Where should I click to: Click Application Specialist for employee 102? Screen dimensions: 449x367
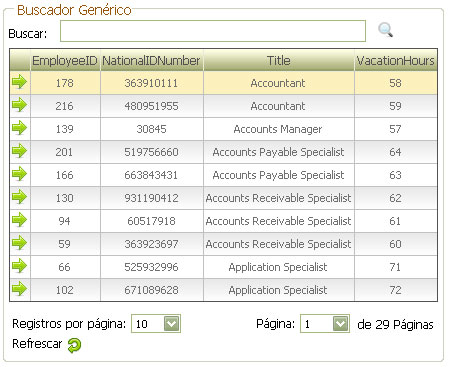278,290
